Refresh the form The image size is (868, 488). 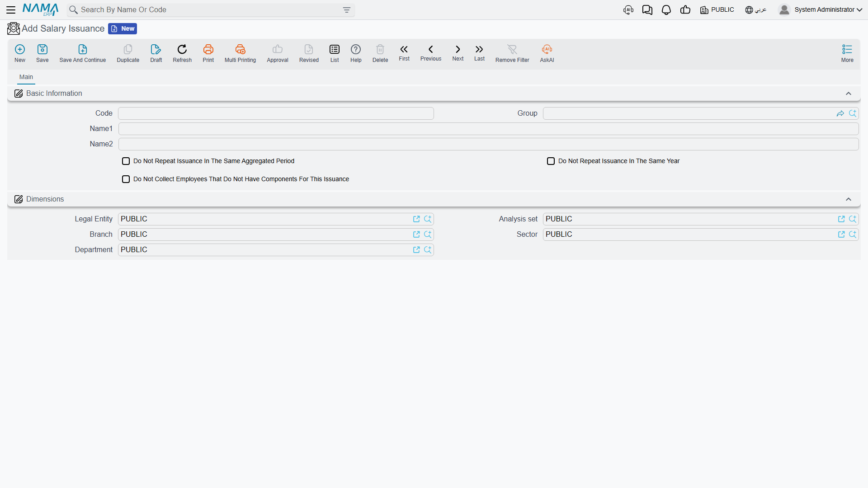pos(182,53)
